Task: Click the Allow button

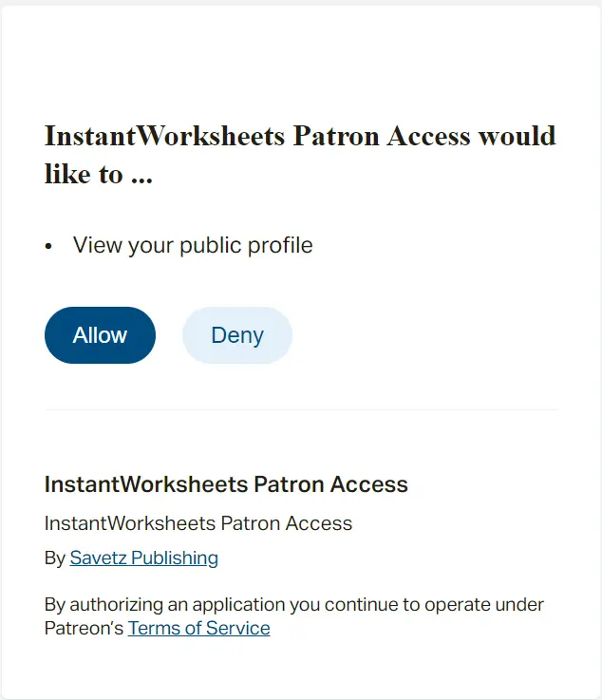Action: [x=100, y=335]
